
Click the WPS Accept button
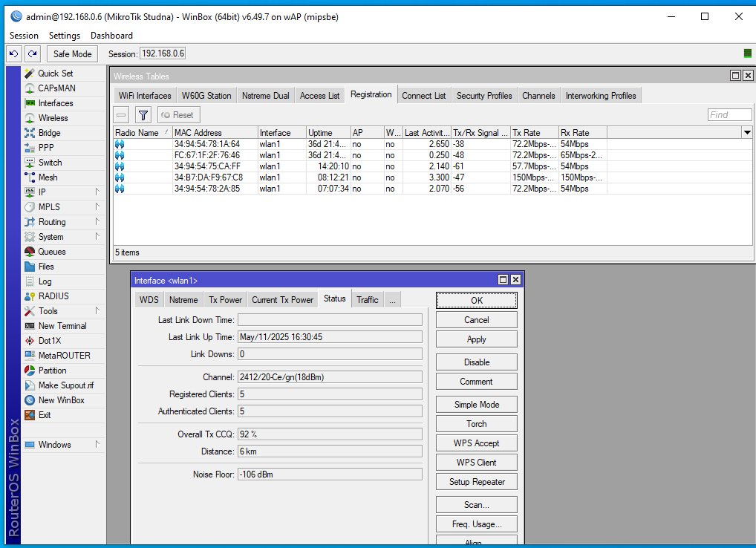pyautogui.click(x=476, y=443)
